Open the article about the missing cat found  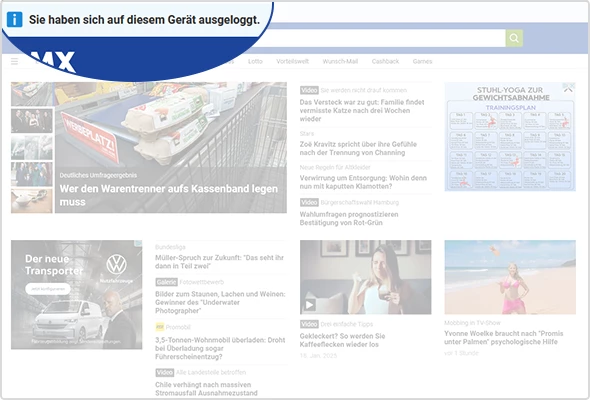coord(362,111)
